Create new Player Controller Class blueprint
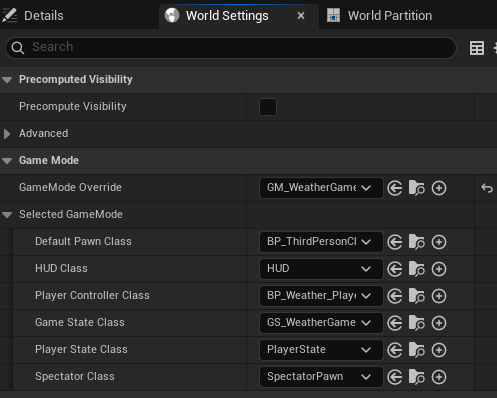This screenshot has width=497, height=398. pyautogui.click(x=439, y=296)
